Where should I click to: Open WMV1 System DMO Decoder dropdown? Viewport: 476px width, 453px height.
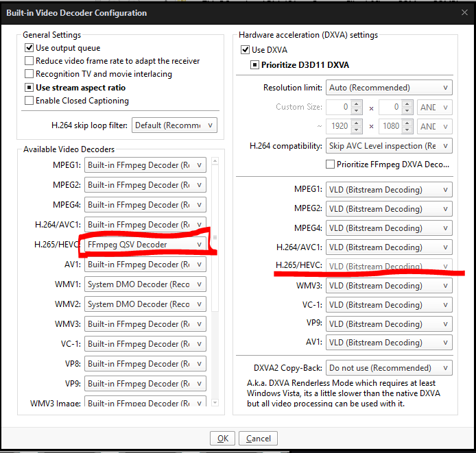(145, 284)
